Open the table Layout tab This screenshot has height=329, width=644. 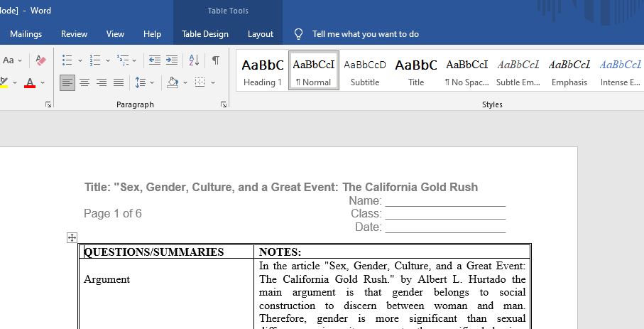pyautogui.click(x=261, y=34)
